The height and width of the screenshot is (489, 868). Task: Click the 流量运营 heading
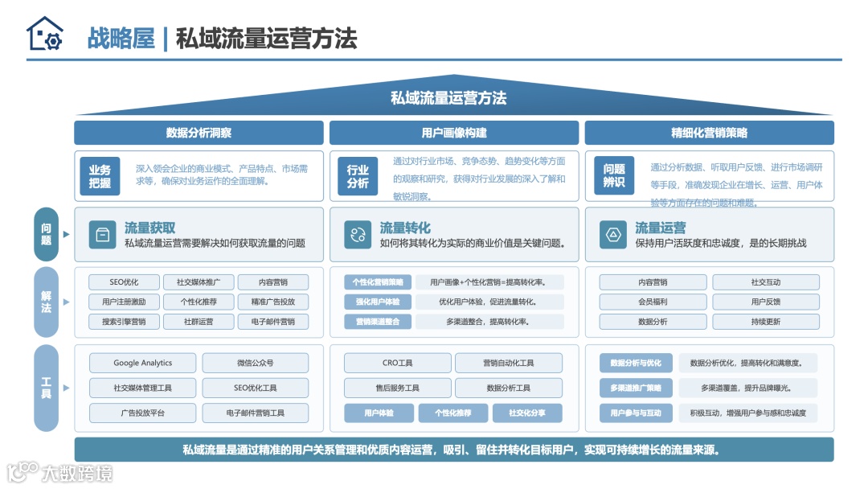661,228
